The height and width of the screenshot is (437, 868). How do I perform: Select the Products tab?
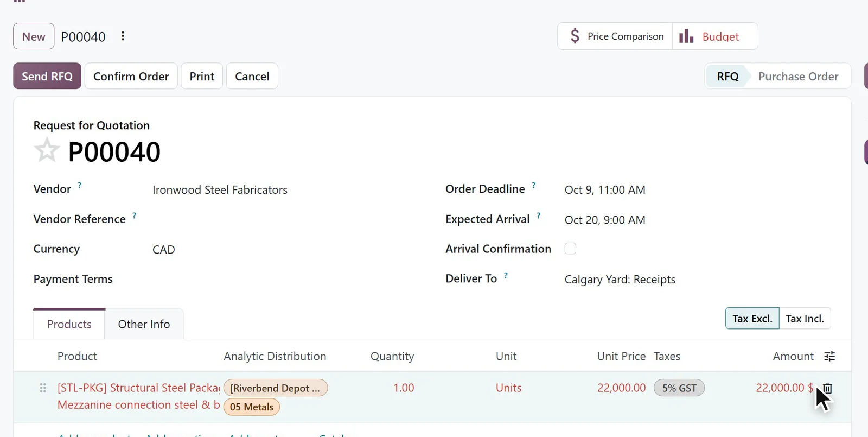(x=69, y=324)
